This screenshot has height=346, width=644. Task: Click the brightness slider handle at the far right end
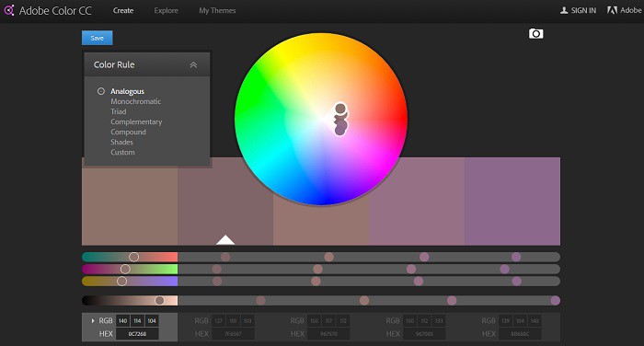coord(556,300)
